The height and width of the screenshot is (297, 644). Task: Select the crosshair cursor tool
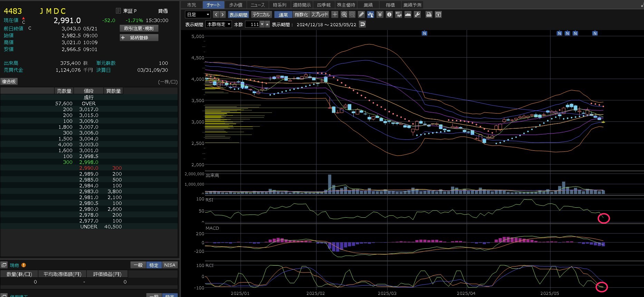[x=335, y=14]
